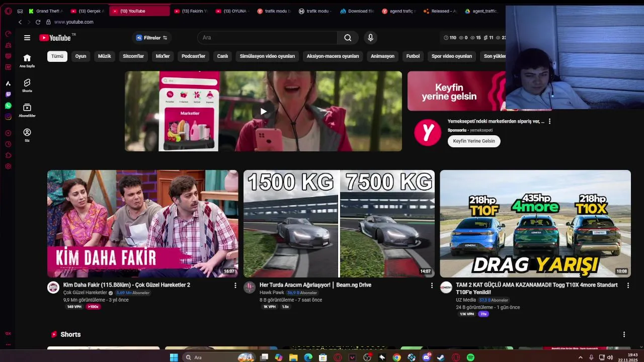Viewport: 644px width, 362px height.
Task: Select the Mix'ler chip
Action: tap(163, 56)
